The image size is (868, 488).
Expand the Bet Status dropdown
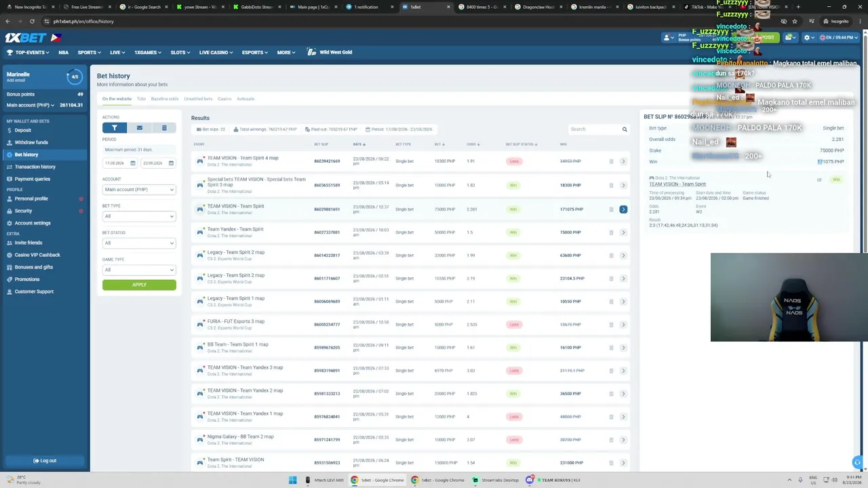(139, 243)
